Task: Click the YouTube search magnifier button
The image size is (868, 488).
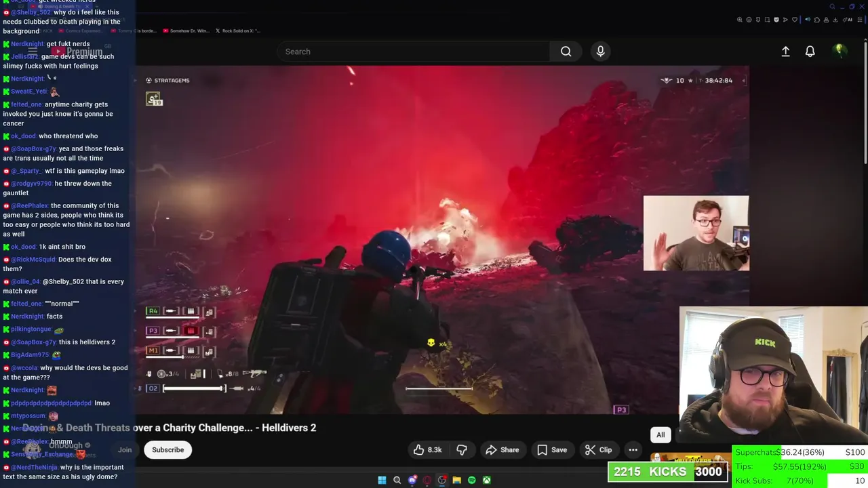Action: tap(566, 52)
